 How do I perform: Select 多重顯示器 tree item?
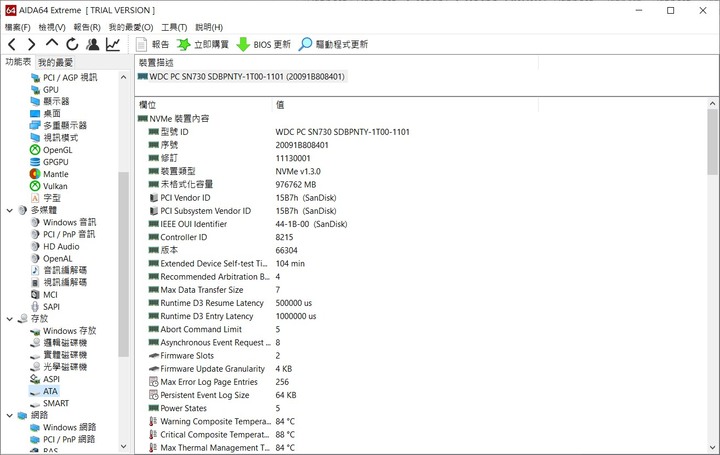tap(58, 125)
